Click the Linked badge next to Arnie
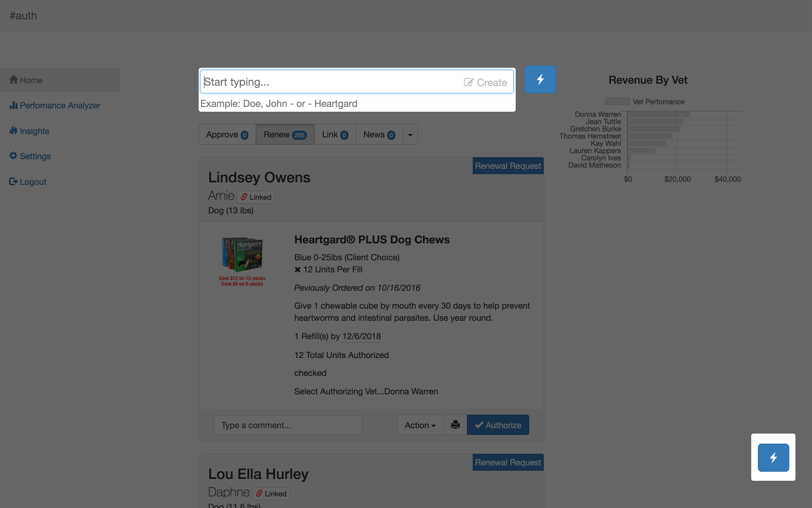The width and height of the screenshot is (812, 508). click(256, 197)
